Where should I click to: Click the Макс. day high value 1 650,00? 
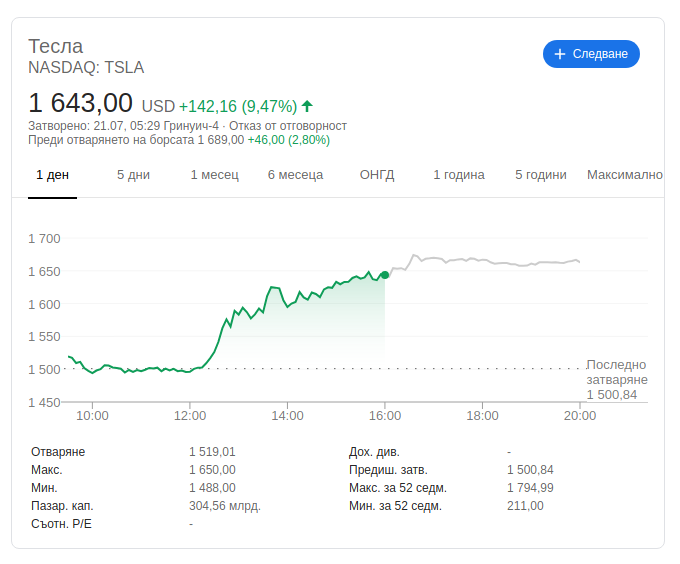pos(212,470)
